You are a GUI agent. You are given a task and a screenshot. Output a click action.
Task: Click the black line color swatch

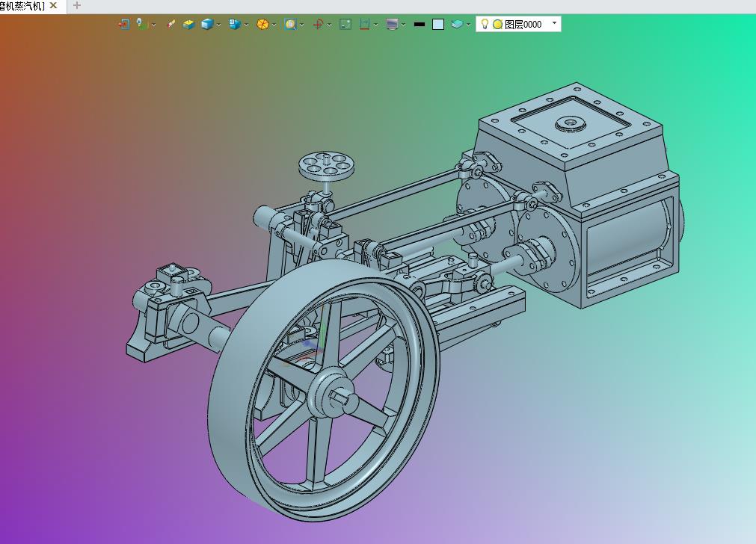420,24
